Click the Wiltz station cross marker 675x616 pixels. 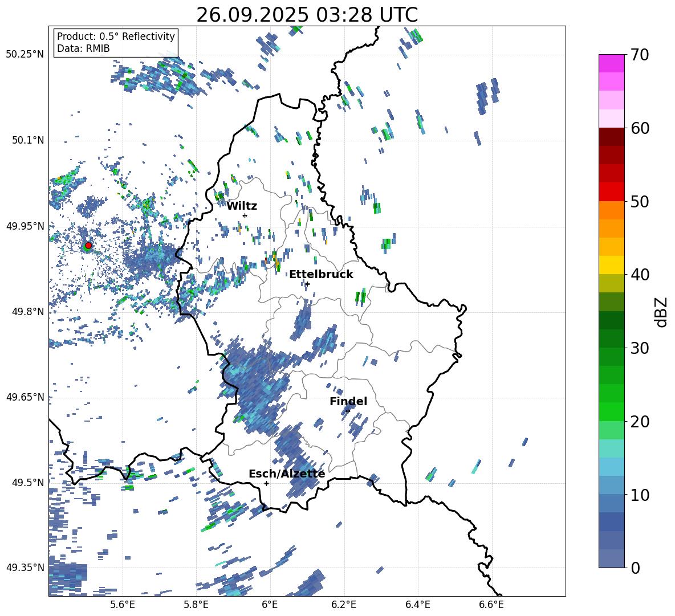click(245, 215)
